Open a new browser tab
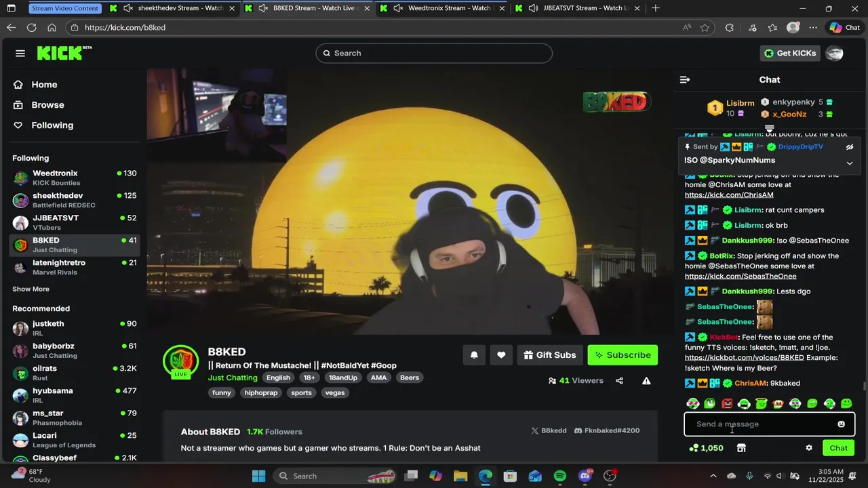Screen dimensions: 868x488 (x=656, y=8)
